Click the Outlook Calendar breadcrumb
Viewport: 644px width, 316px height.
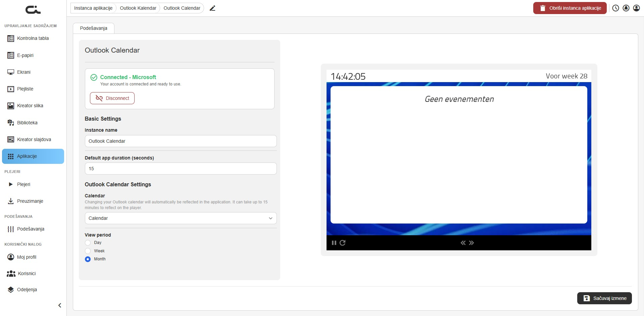tap(182, 8)
